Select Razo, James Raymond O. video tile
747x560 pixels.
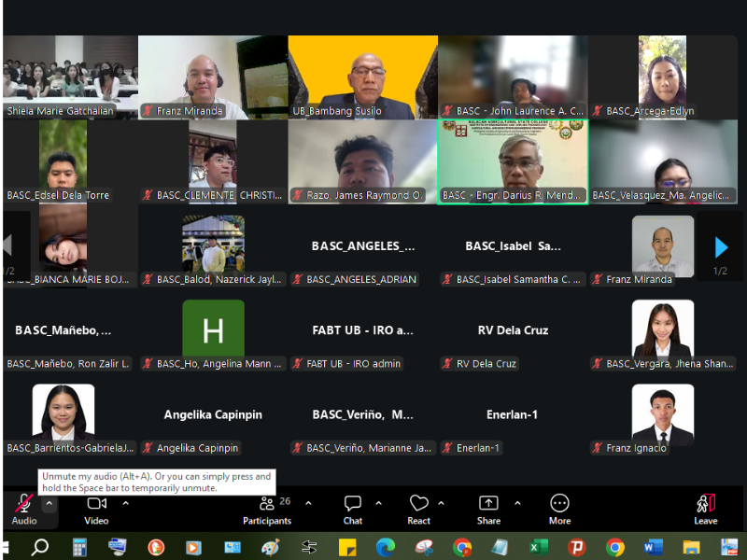363,161
